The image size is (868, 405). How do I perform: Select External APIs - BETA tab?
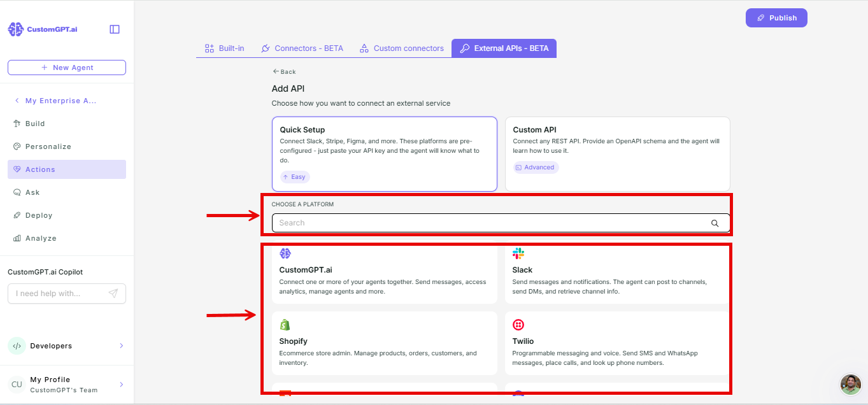(x=504, y=48)
